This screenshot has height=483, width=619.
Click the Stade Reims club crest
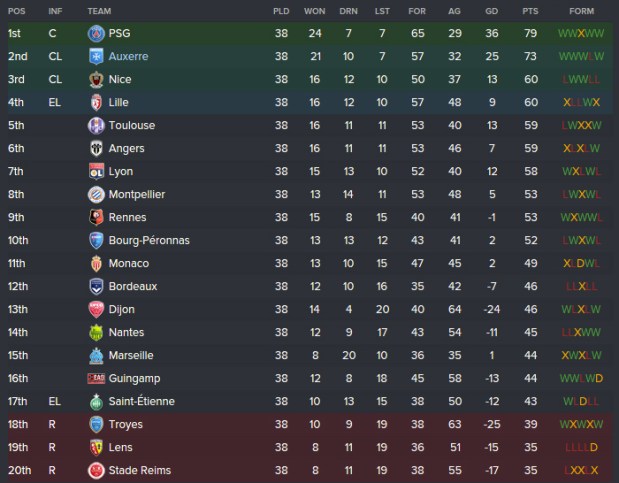[x=96, y=471]
